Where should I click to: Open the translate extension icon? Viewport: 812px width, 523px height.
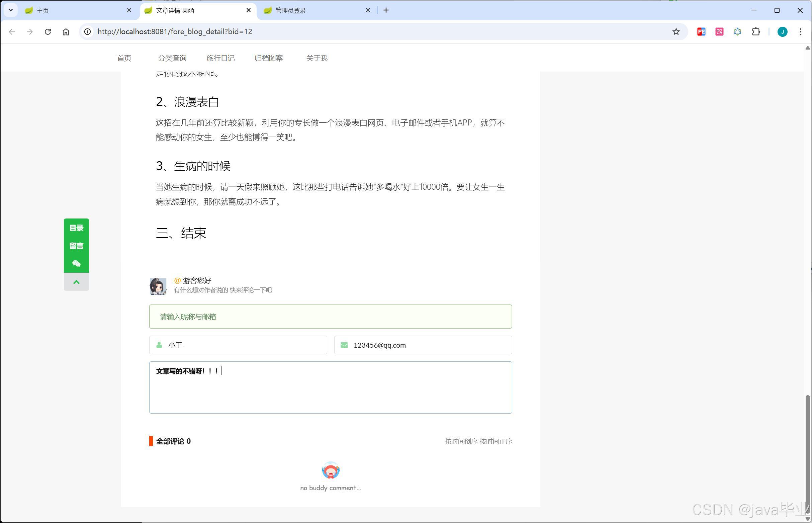tap(719, 31)
